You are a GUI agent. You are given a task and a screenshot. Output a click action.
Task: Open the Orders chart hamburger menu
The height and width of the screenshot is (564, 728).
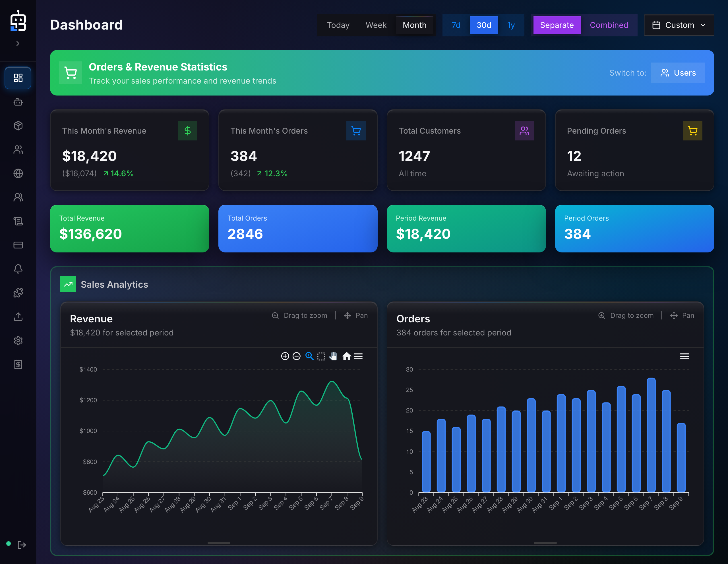click(x=684, y=356)
